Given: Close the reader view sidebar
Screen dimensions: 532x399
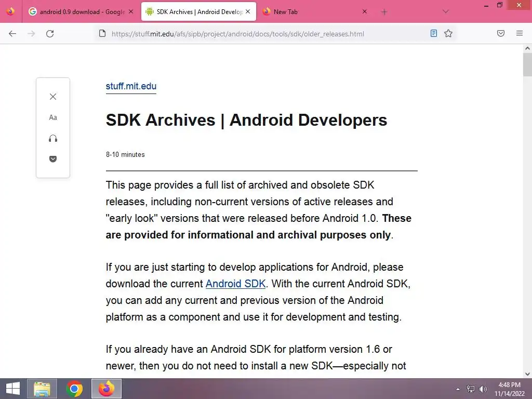Looking at the screenshot, I should pyautogui.click(x=53, y=97).
